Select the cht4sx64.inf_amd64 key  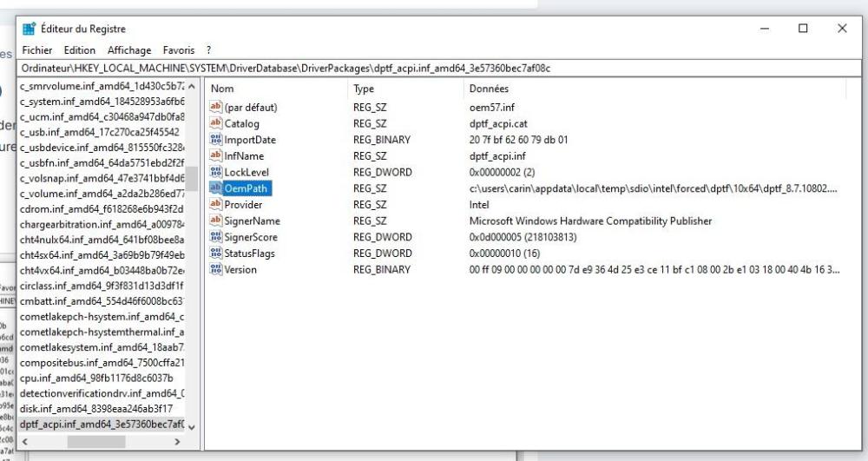pos(102,255)
